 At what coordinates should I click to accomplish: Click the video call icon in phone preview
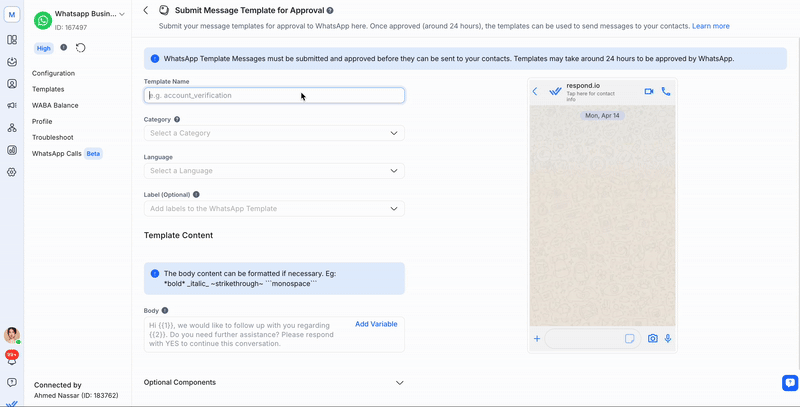tap(648, 91)
